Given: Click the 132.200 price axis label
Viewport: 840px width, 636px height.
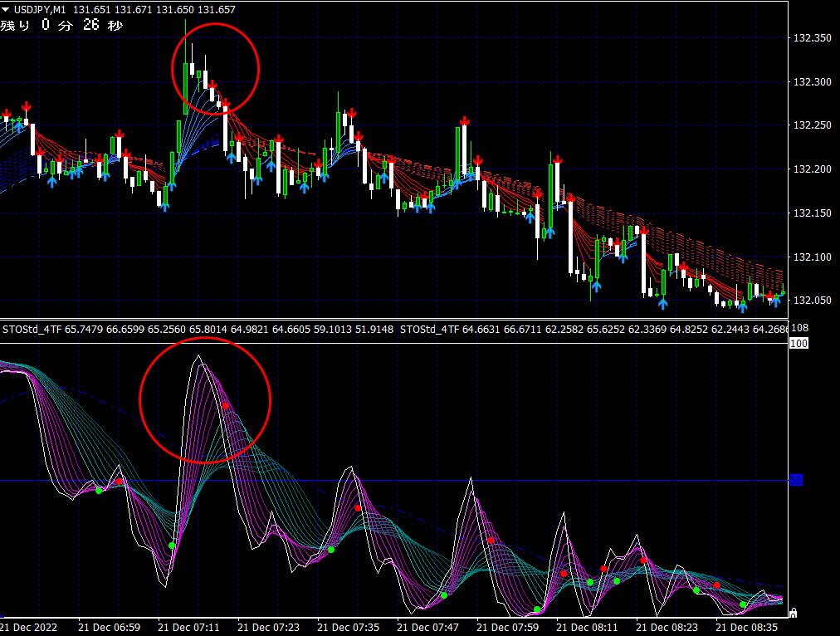Looking at the screenshot, I should 812,169.
